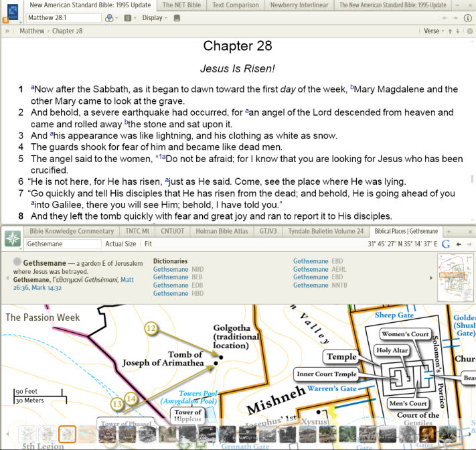This screenshot has width=476, height=450.
Task: Click Matthew in the breadcrumb
Action: [32, 31]
